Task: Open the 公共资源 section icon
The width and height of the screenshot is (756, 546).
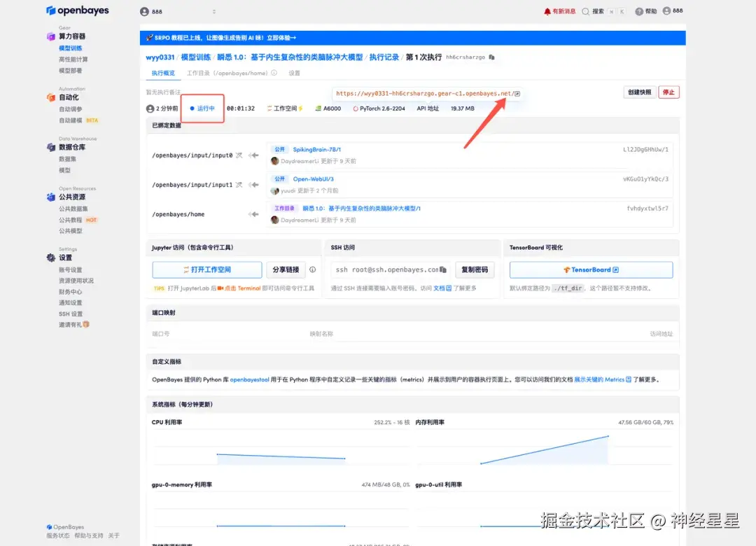Action: (50, 197)
